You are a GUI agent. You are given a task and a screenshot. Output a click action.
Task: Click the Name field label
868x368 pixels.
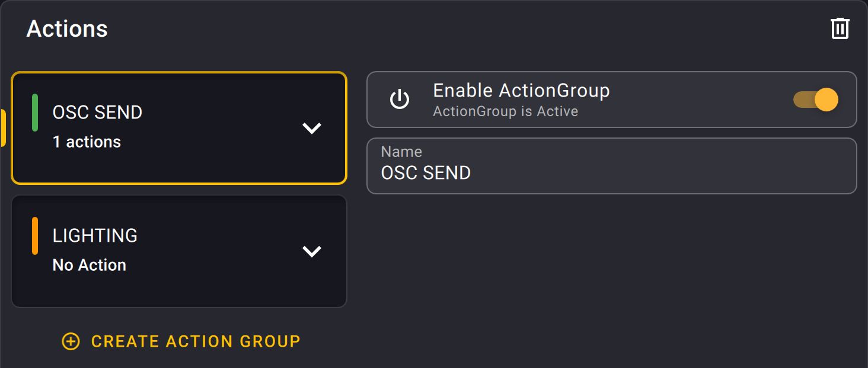(401, 152)
